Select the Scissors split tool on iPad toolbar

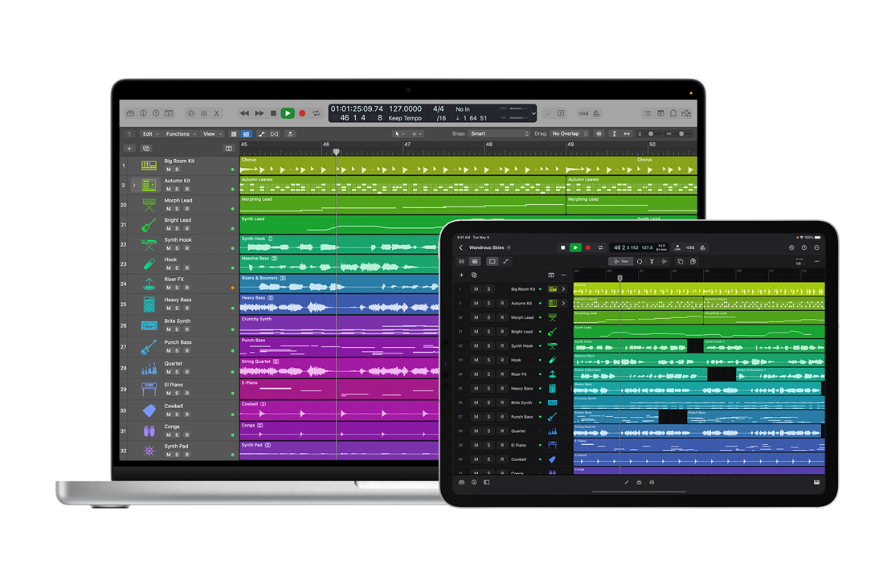point(652,261)
